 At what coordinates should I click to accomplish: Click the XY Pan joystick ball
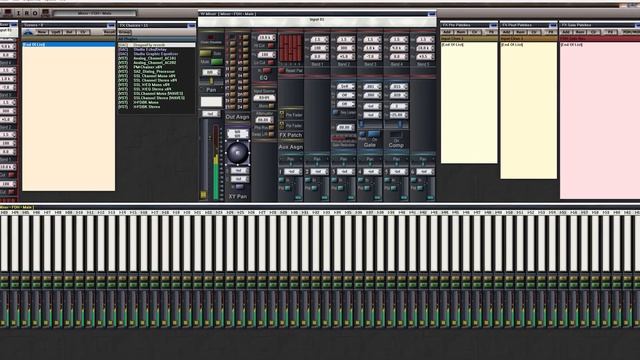click(x=238, y=153)
